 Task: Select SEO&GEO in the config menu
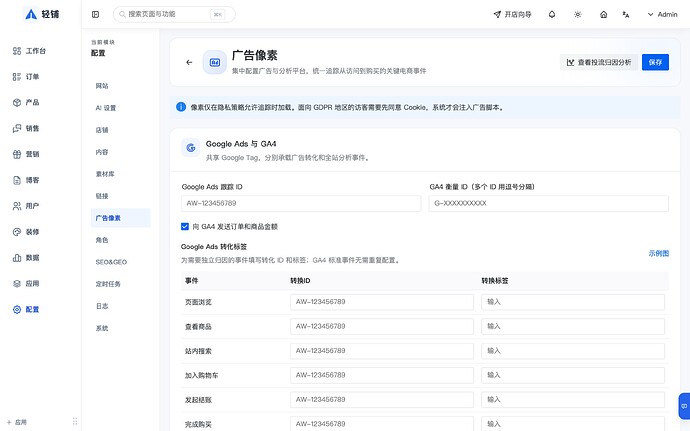point(121,262)
